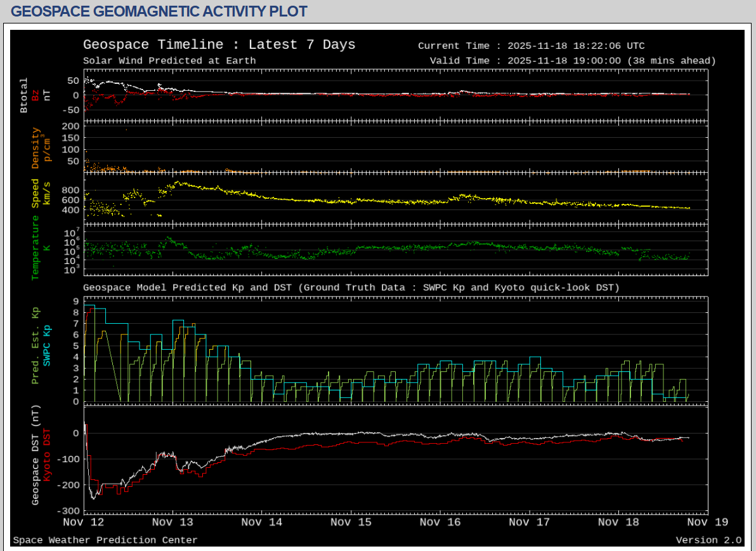Click the Solar Wind Predicted at Earth subtitle
Viewport: 756px width, 551px height.
point(169,61)
